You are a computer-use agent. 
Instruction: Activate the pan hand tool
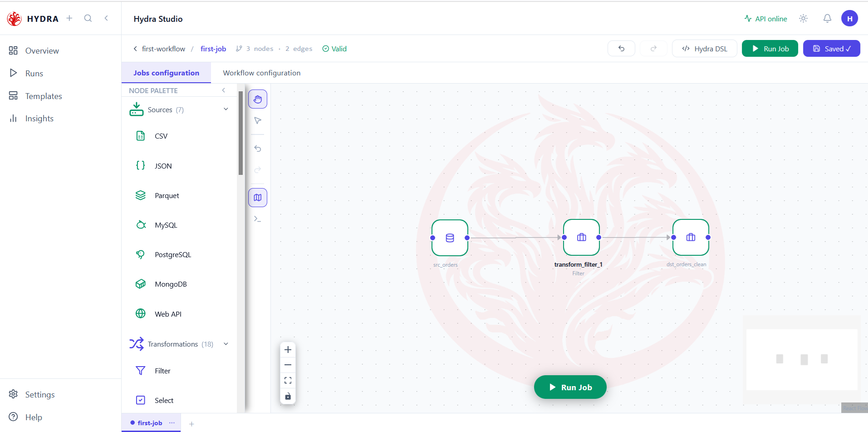[x=258, y=99]
